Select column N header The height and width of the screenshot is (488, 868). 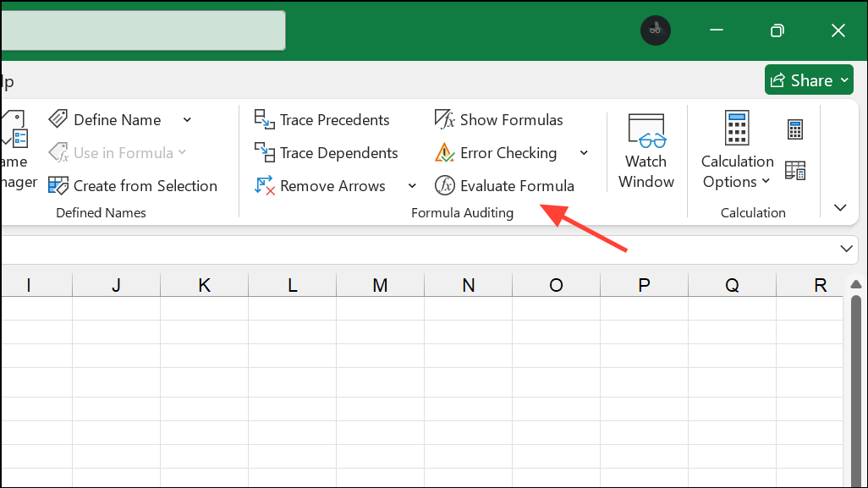click(x=468, y=284)
